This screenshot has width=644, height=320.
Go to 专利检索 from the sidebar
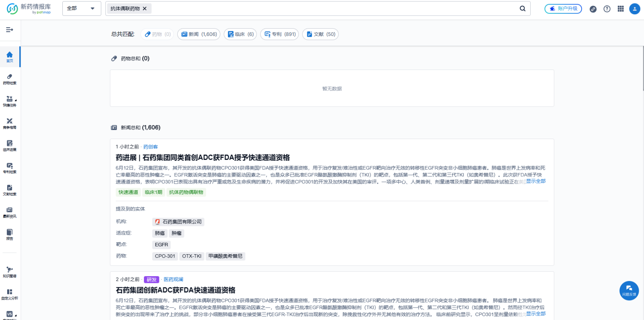click(10, 168)
